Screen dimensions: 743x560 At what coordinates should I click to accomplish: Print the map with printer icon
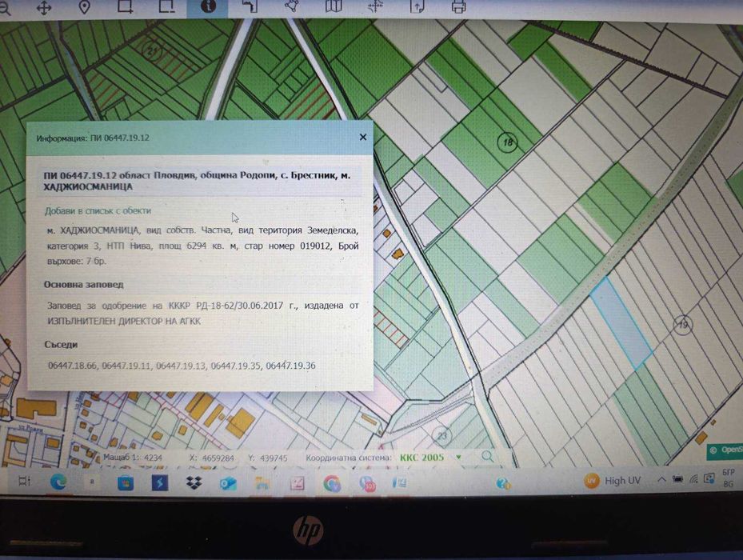coord(459,6)
